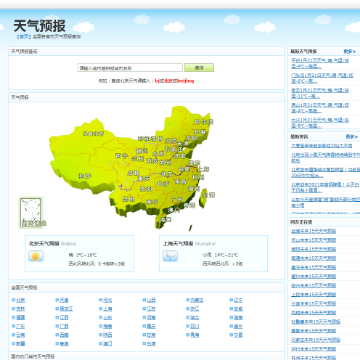
Task: Click the 天气预报 site title logo
Action: pos(39,26)
